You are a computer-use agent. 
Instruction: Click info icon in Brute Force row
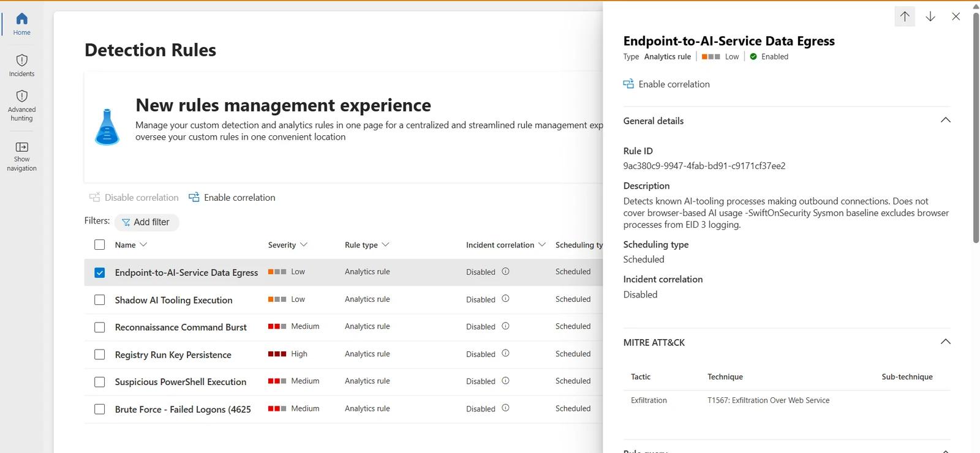click(x=505, y=408)
